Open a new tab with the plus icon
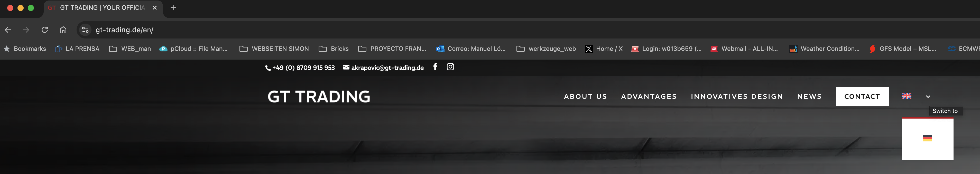980x174 pixels. pyautogui.click(x=173, y=8)
